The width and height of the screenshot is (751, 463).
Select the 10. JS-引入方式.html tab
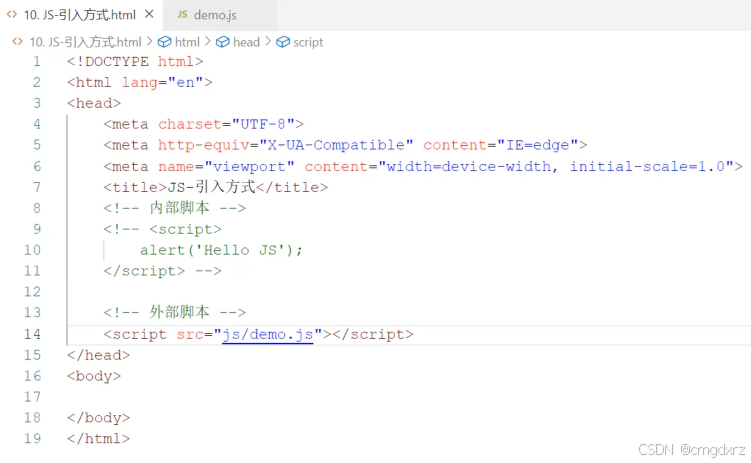coord(80,15)
